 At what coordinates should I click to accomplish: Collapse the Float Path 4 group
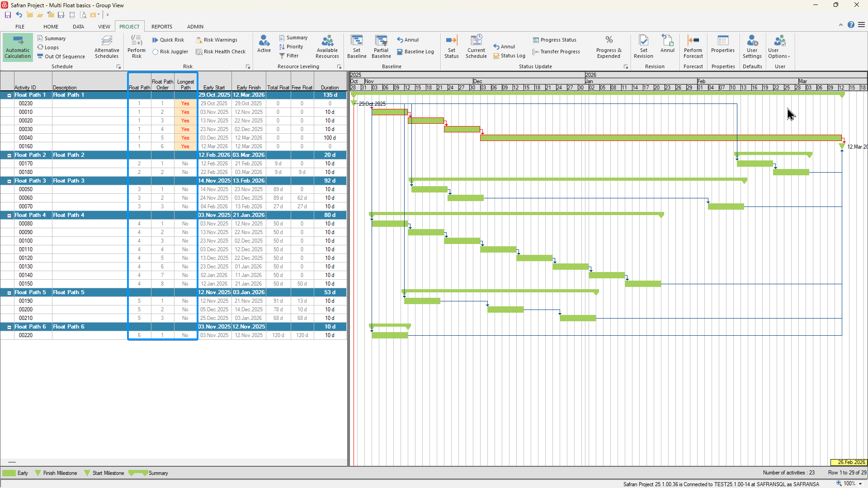click(x=9, y=216)
